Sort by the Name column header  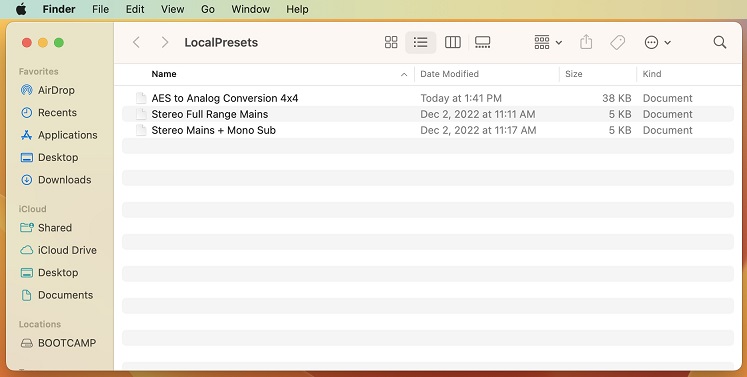tap(164, 74)
